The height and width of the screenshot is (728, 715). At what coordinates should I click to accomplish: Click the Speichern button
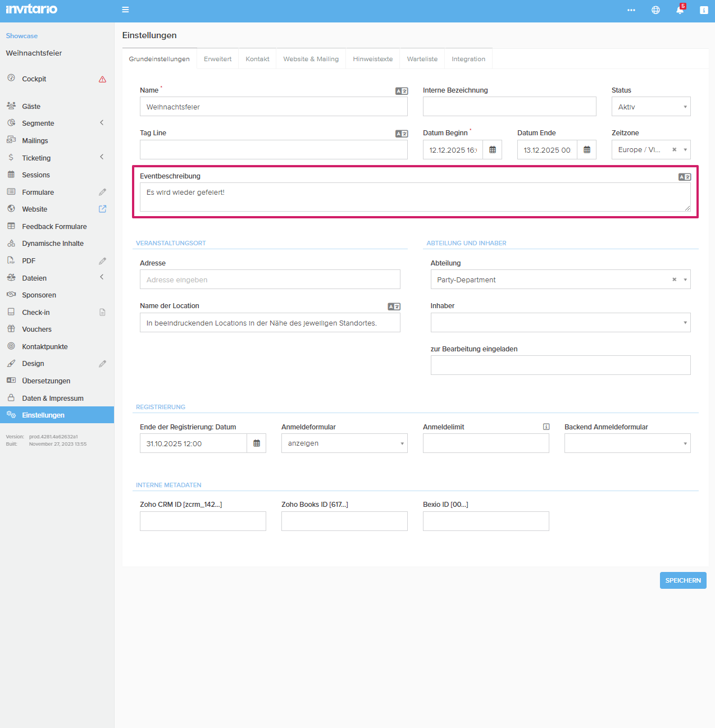tap(682, 580)
